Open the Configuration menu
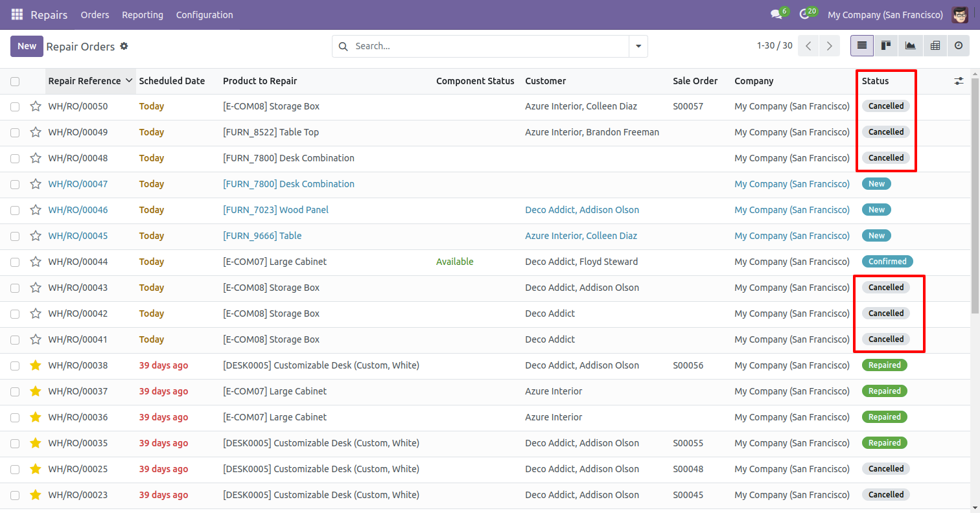This screenshot has width=980, height=513. (x=204, y=14)
